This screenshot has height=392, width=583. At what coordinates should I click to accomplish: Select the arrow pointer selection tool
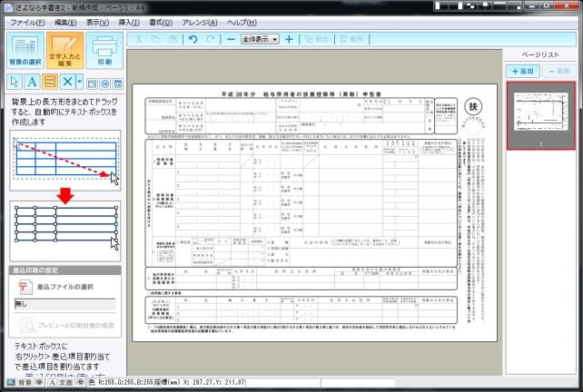(15, 82)
